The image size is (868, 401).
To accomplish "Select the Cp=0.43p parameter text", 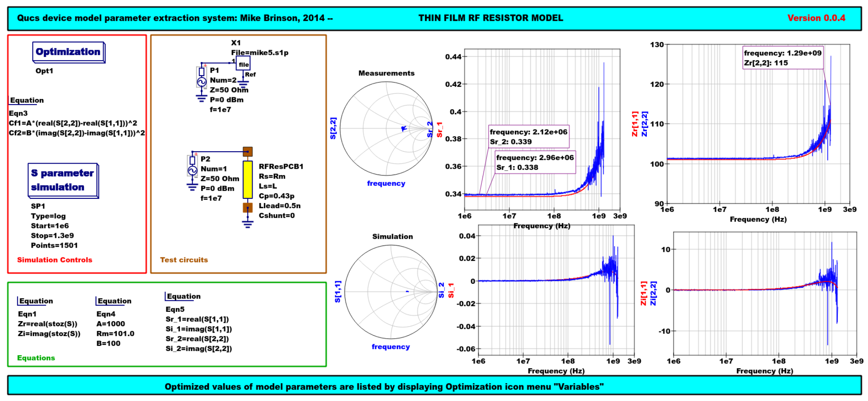I will coord(276,196).
